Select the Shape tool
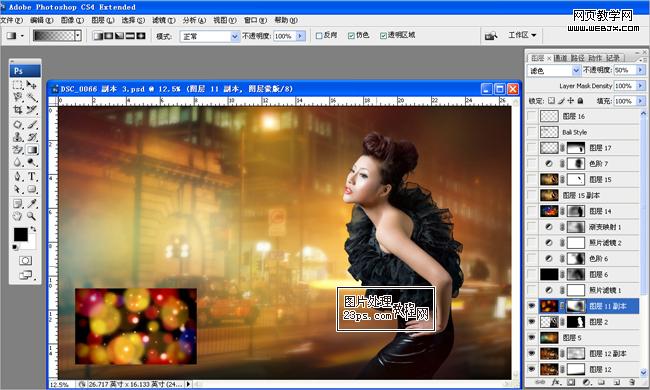Viewport: 650px width, 390px height. (32, 189)
